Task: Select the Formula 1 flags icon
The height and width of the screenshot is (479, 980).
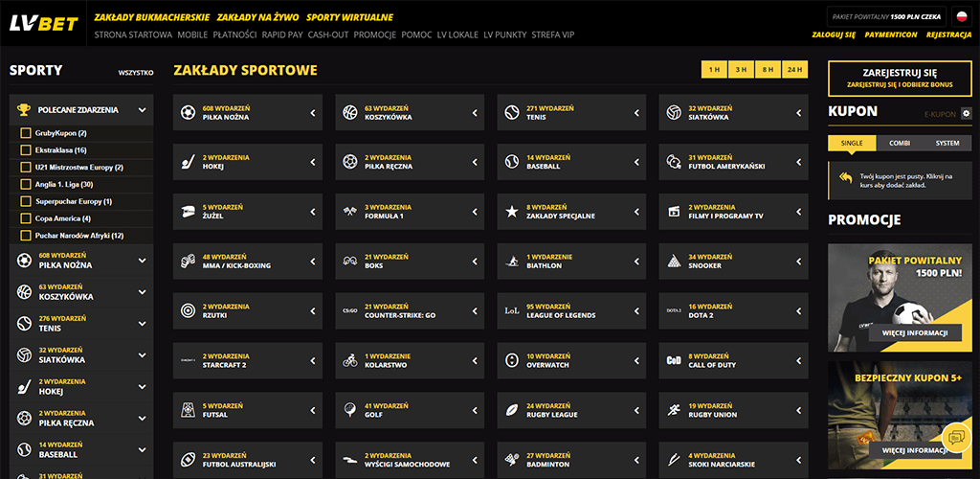Action: 350,211
